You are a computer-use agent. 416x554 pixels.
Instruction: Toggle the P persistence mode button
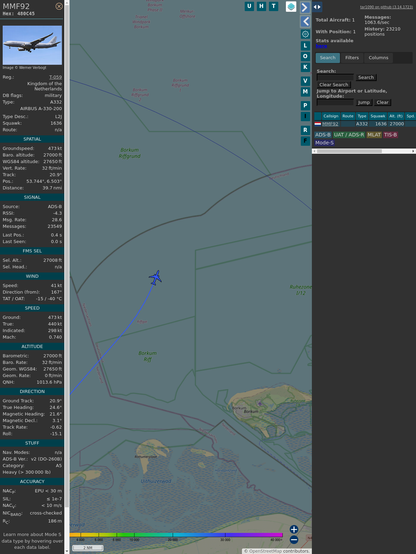[x=305, y=105]
